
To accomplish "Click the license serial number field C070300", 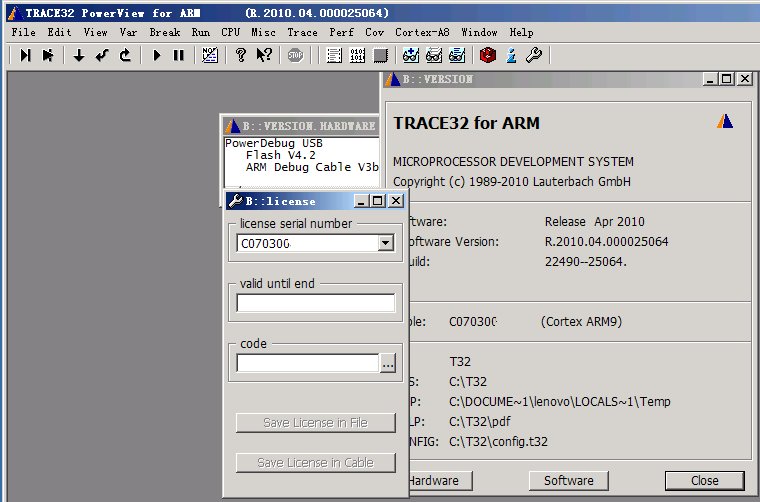I will click(x=307, y=243).
